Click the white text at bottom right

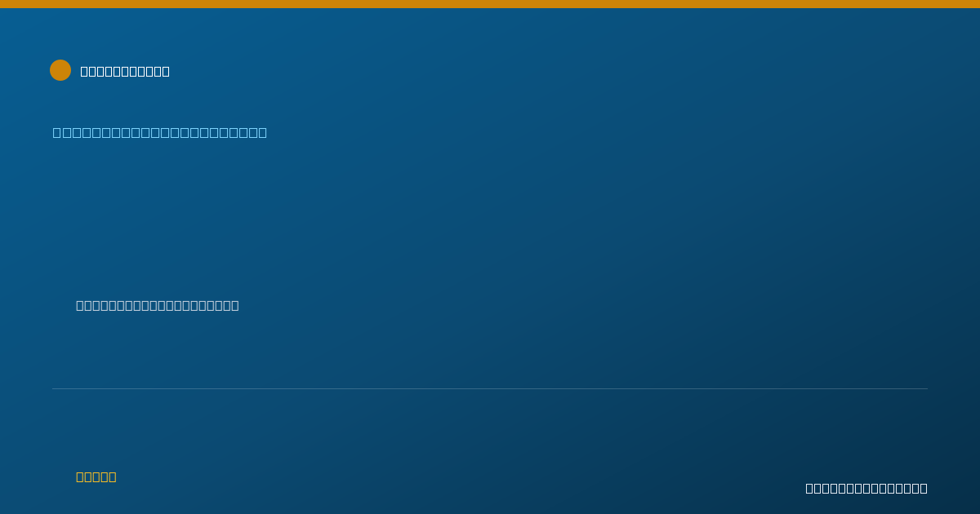tap(866, 488)
